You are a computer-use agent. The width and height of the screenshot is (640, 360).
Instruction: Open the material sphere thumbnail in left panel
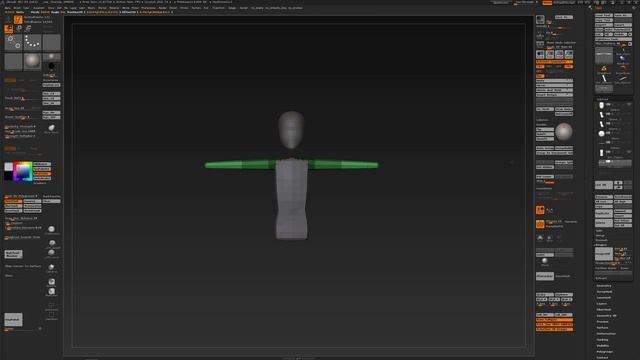[32, 62]
